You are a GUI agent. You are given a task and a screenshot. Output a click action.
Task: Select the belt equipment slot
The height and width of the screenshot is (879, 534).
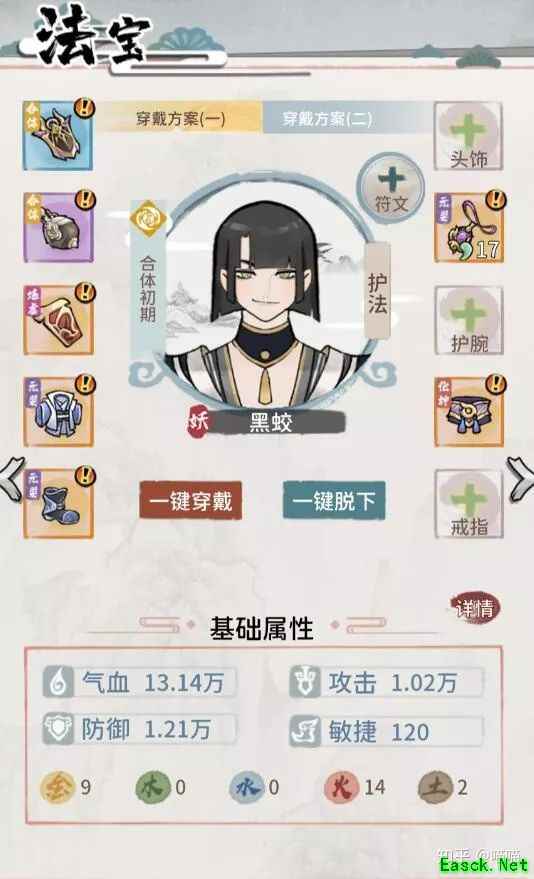(x=469, y=412)
